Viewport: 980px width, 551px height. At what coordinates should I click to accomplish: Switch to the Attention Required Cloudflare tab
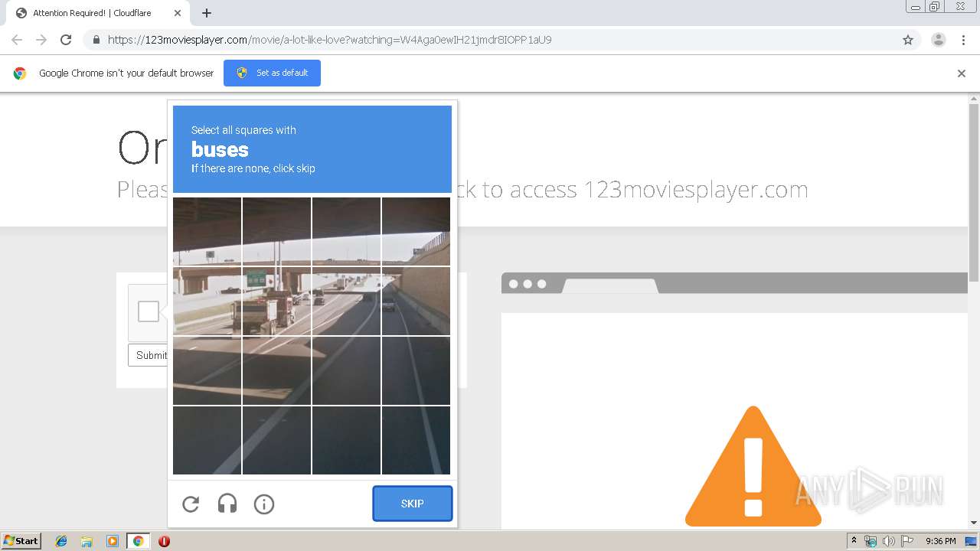(98, 13)
